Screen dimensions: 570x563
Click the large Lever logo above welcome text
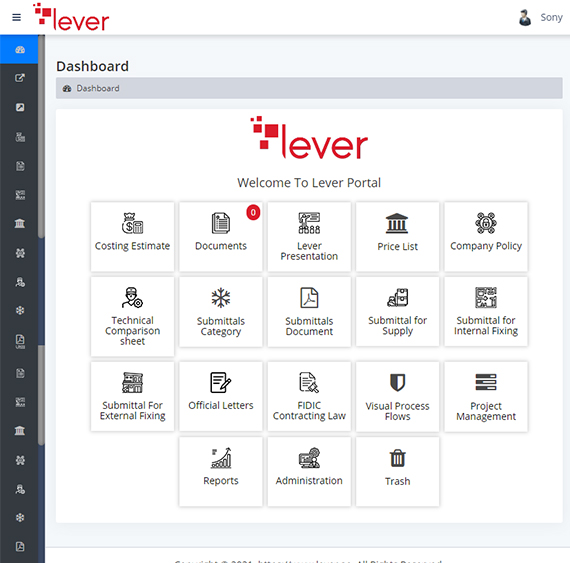click(309, 138)
